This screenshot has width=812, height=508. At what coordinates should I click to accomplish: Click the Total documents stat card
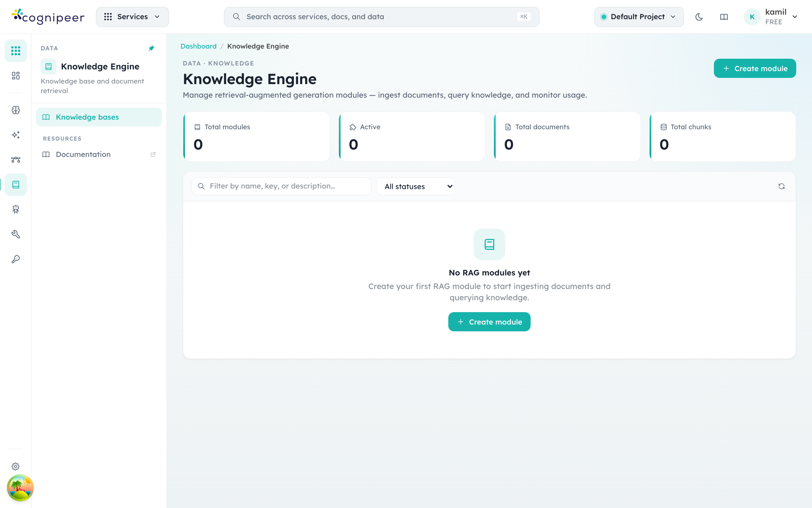(567, 136)
